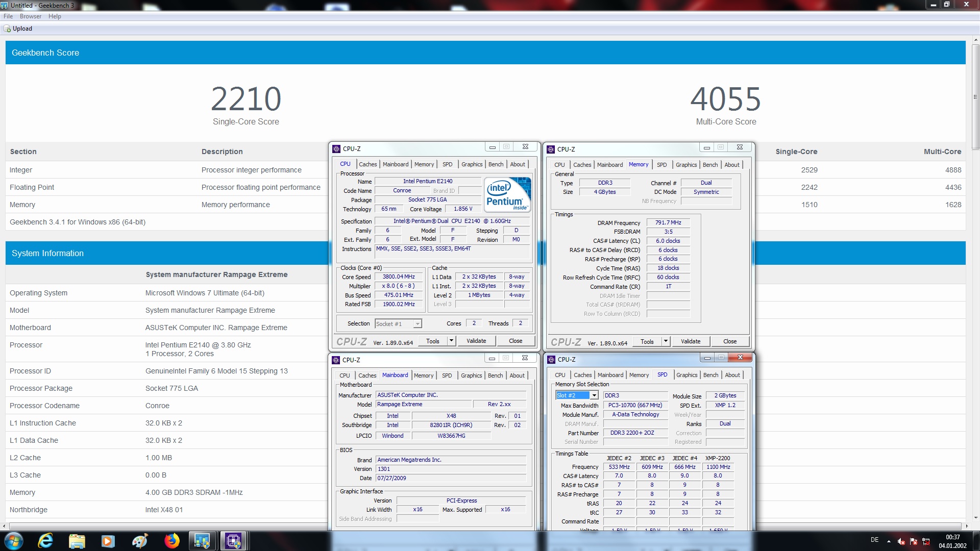Click the Rampage Extreme model field
980x551 pixels.
point(424,404)
